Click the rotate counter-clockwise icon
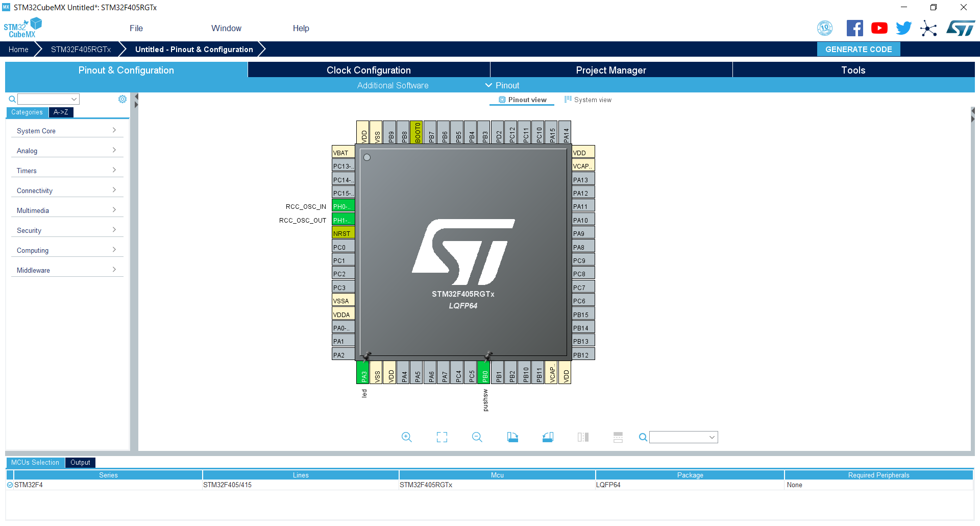 pyautogui.click(x=548, y=437)
